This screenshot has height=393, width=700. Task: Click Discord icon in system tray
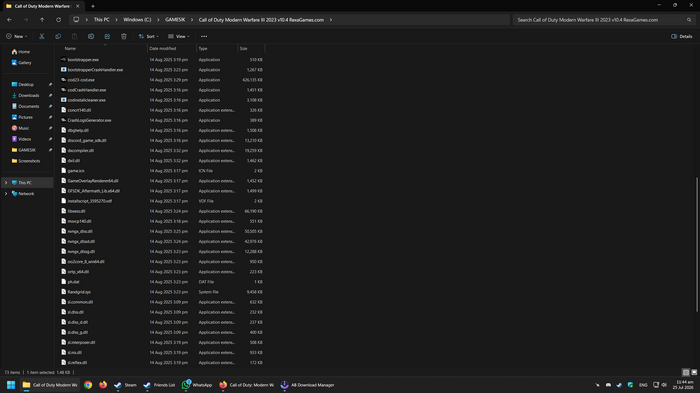point(608,385)
